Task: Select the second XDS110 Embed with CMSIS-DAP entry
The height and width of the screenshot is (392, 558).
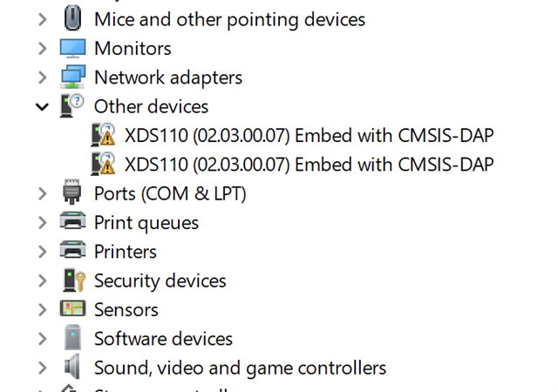Action: 310,164
